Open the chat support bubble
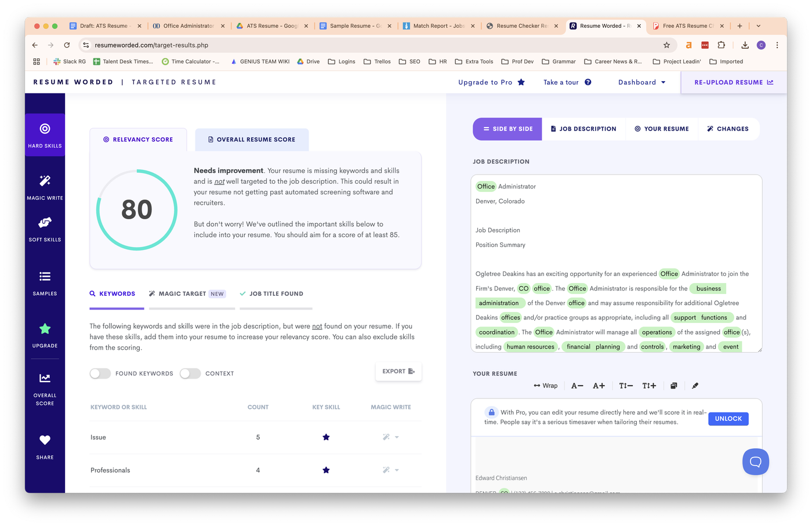Viewport: 812px width, 526px height. click(755, 462)
